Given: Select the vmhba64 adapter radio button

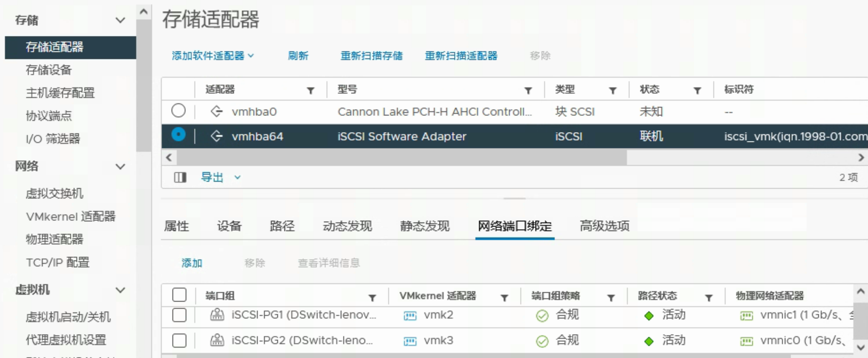Looking at the screenshot, I should (x=178, y=135).
